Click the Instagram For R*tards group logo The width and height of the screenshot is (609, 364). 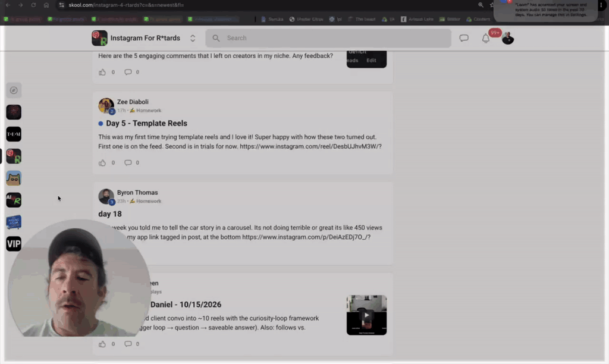pyautogui.click(x=99, y=38)
